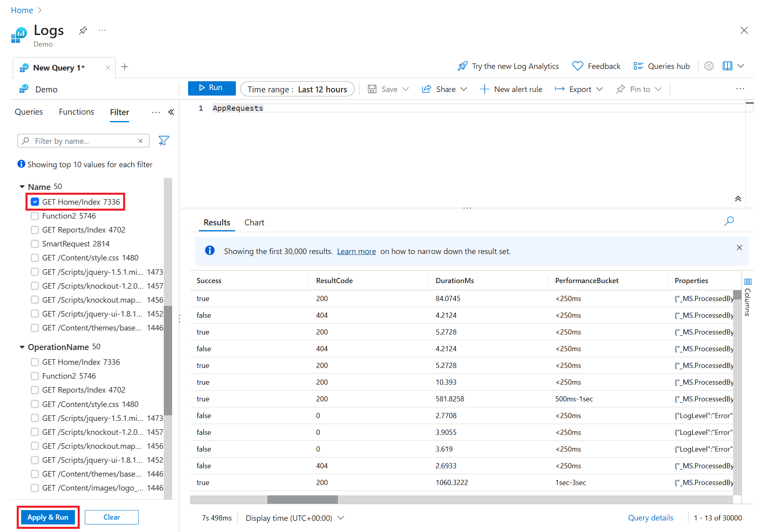The image size is (765, 532).
Task: Save the current query
Action: coord(388,89)
